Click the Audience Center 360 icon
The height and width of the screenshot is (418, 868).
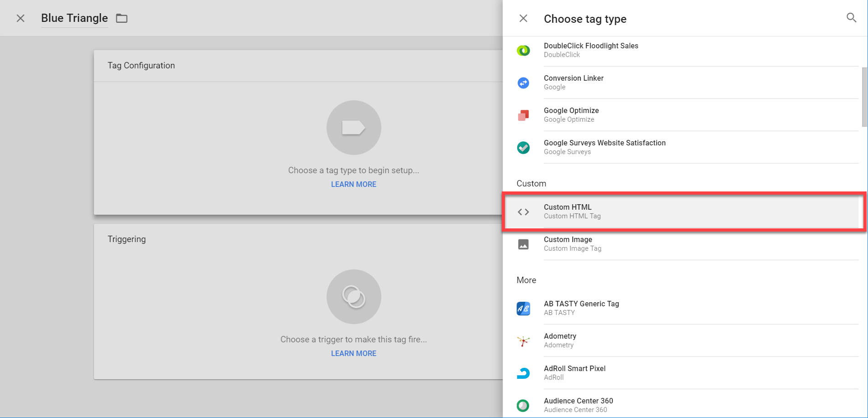click(x=523, y=405)
